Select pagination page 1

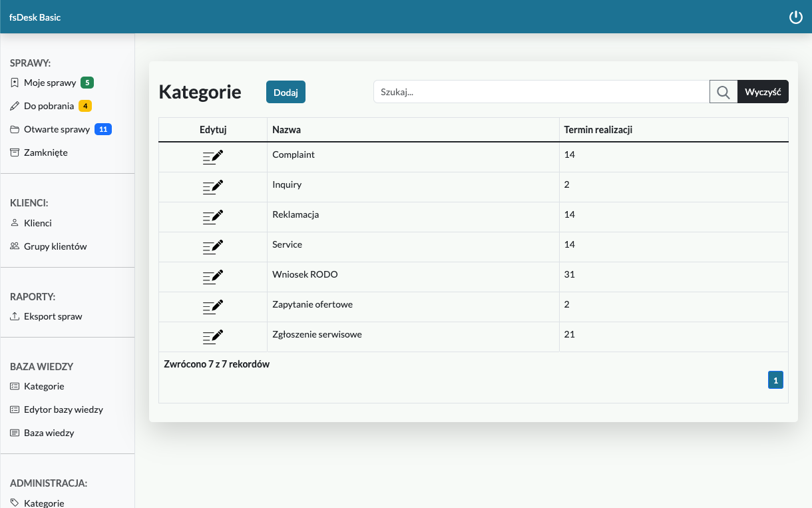pos(775,380)
